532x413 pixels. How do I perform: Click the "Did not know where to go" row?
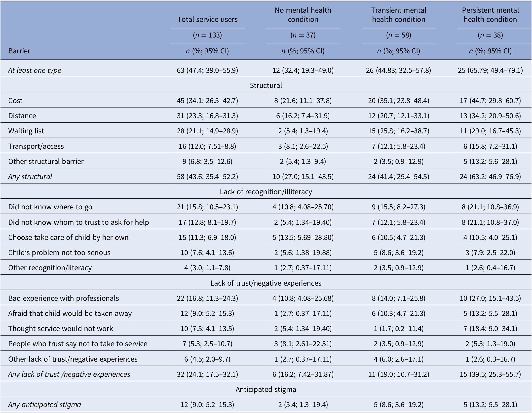[x=50, y=207]
